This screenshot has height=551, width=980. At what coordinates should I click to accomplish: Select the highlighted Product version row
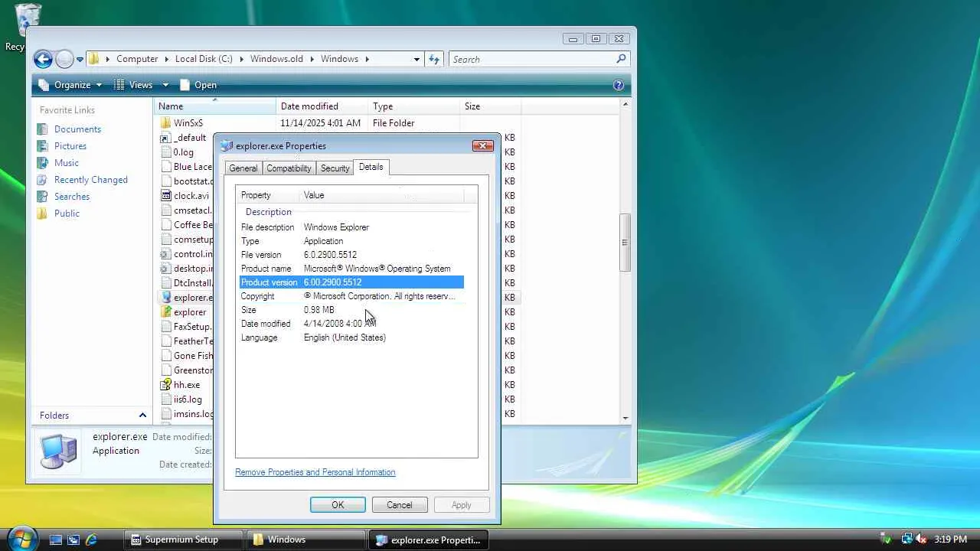coord(351,282)
